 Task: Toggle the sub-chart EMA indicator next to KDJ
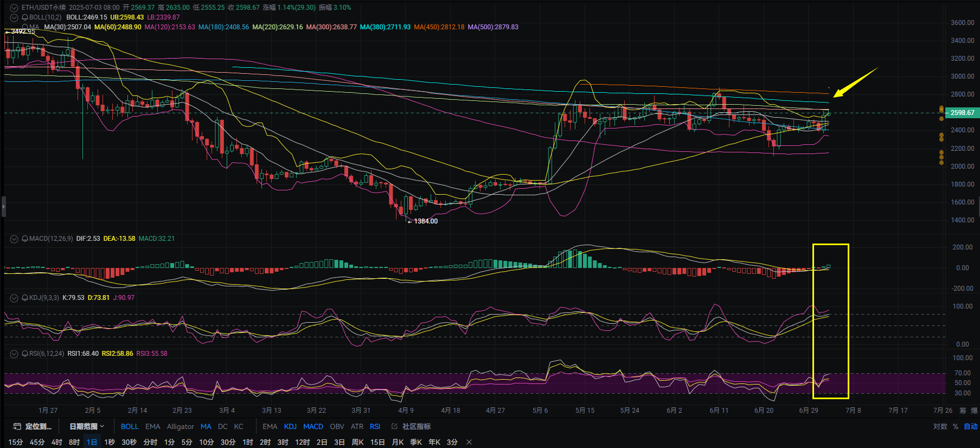270,426
